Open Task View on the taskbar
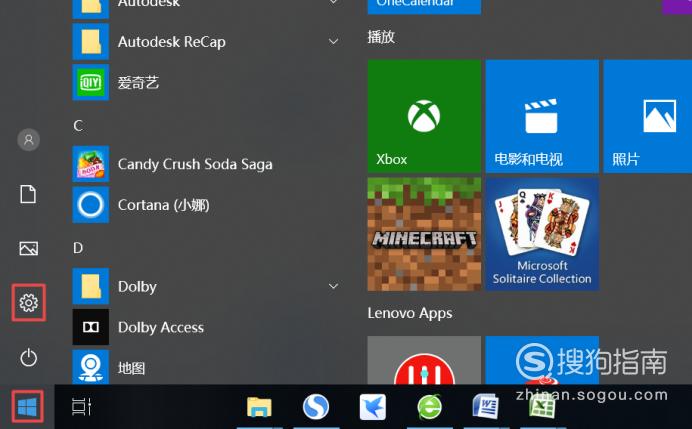Viewport: 692px width, 429px height. (x=81, y=406)
